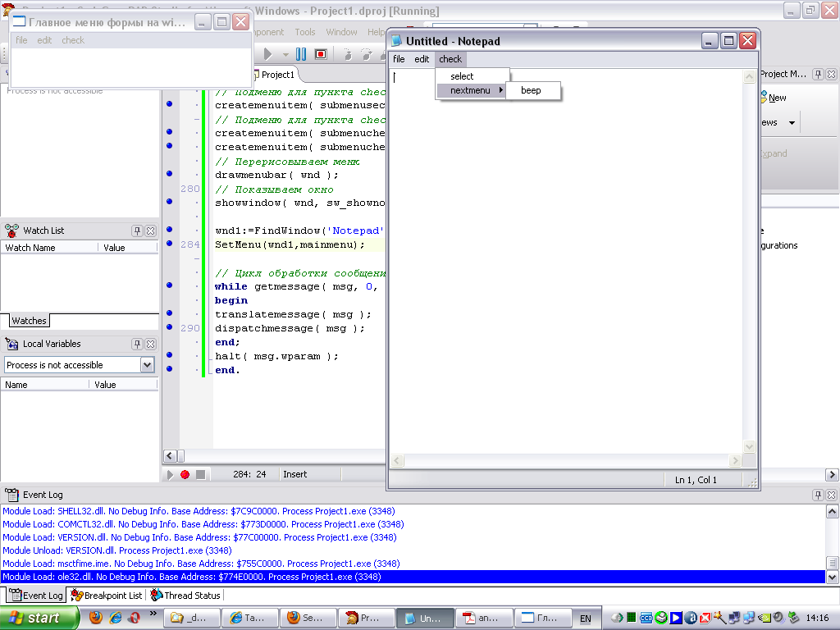This screenshot has height=630, width=840.
Task: Expand the nextmenu submenu in Notepad
Action: click(x=471, y=90)
